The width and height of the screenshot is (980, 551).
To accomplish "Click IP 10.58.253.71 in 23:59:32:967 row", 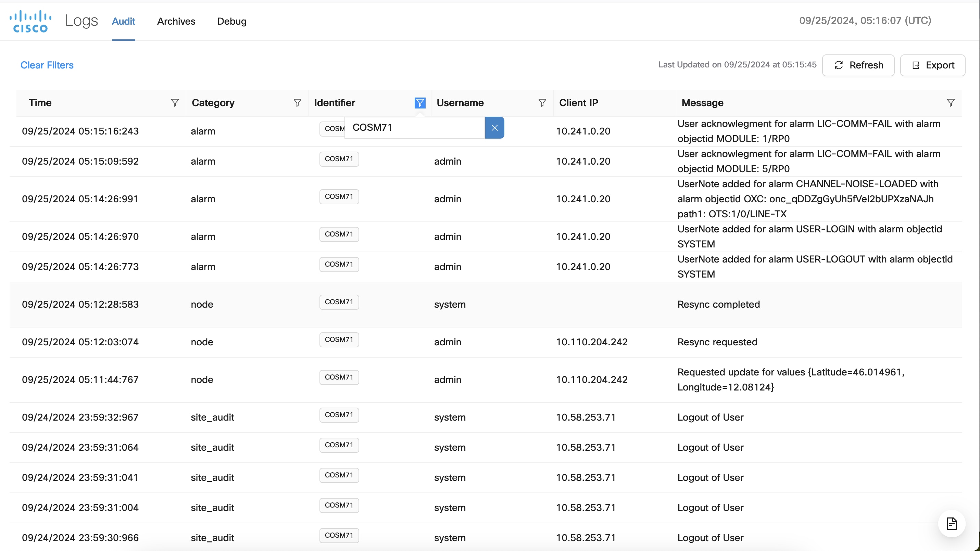I will 586,417.
